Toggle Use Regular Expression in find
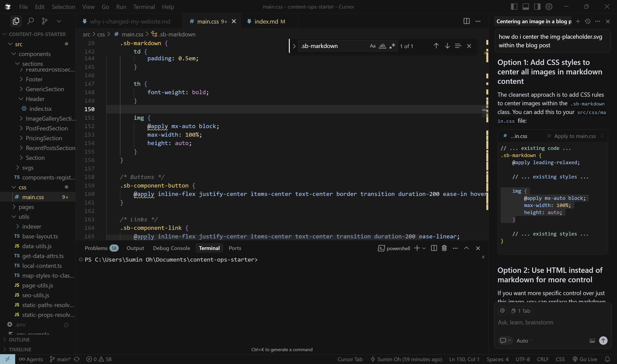 tap(392, 46)
